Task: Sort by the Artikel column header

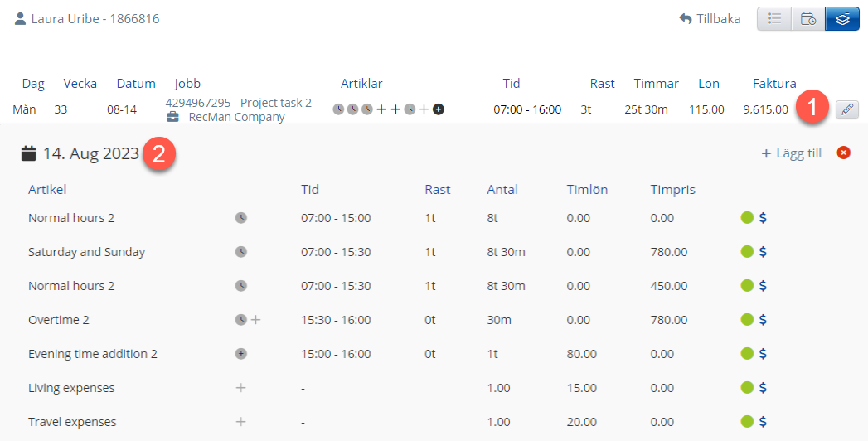Action: (47, 190)
